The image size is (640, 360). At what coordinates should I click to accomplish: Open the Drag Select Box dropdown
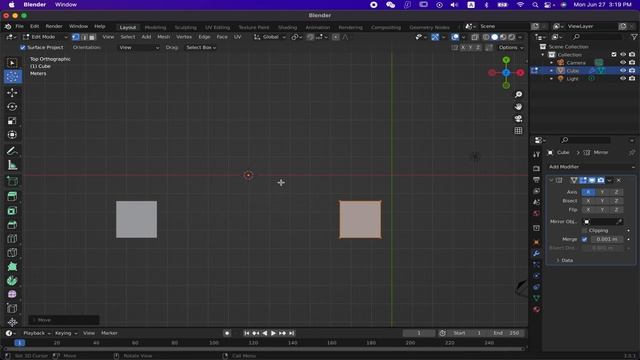[201, 48]
